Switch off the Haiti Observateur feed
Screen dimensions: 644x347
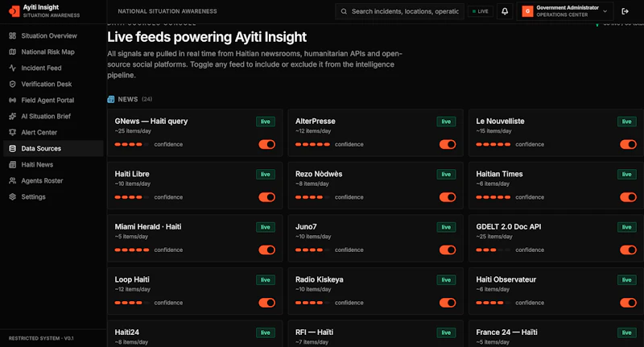629,303
